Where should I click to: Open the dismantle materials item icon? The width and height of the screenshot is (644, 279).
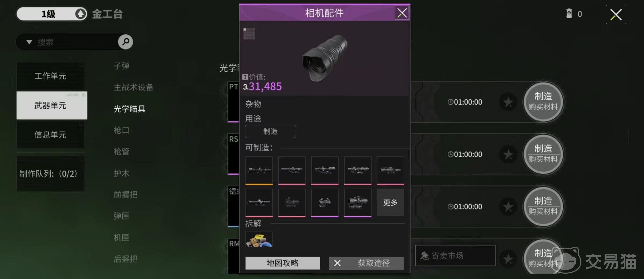[x=259, y=239]
